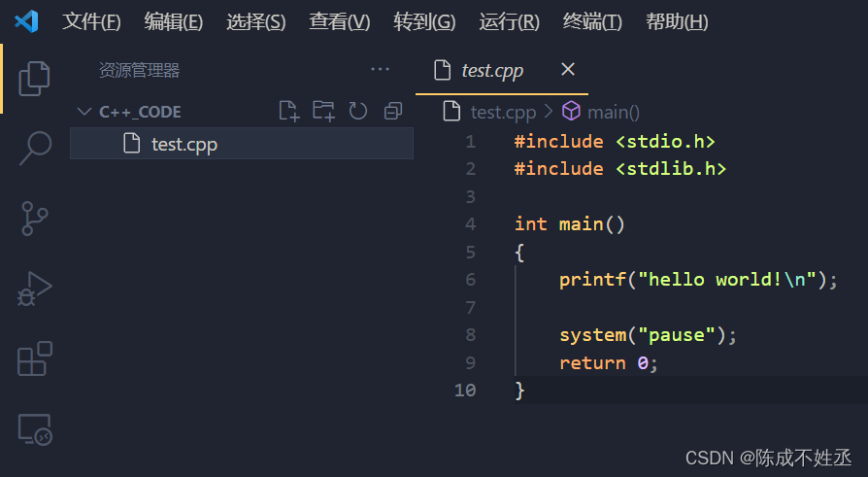Open the 运行(R) menu

tap(510, 21)
